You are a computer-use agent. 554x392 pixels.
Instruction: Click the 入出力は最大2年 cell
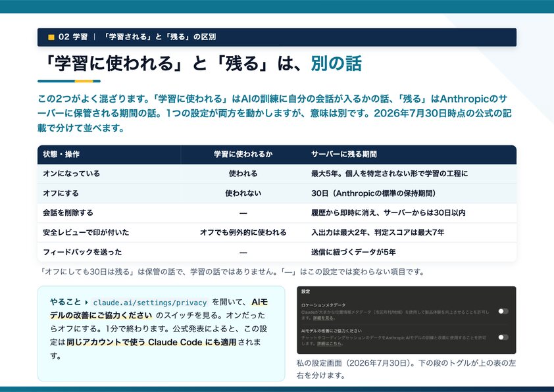pos(378,233)
